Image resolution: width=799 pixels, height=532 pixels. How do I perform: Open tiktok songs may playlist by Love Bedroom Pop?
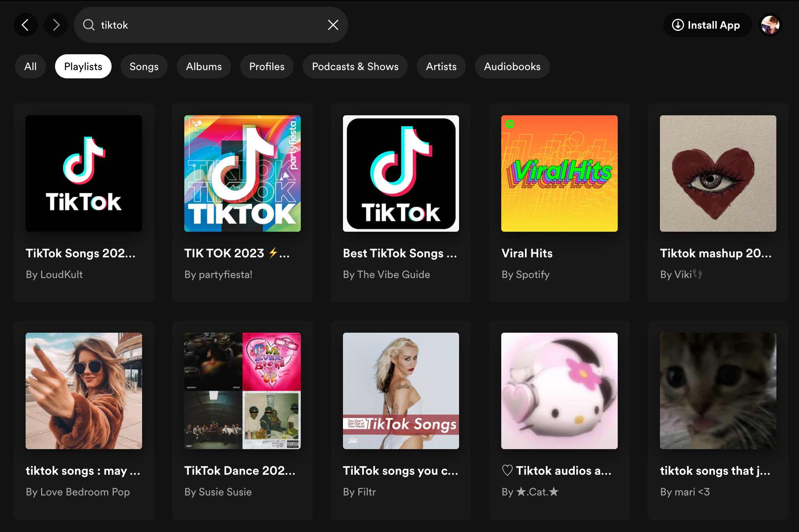pos(84,390)
